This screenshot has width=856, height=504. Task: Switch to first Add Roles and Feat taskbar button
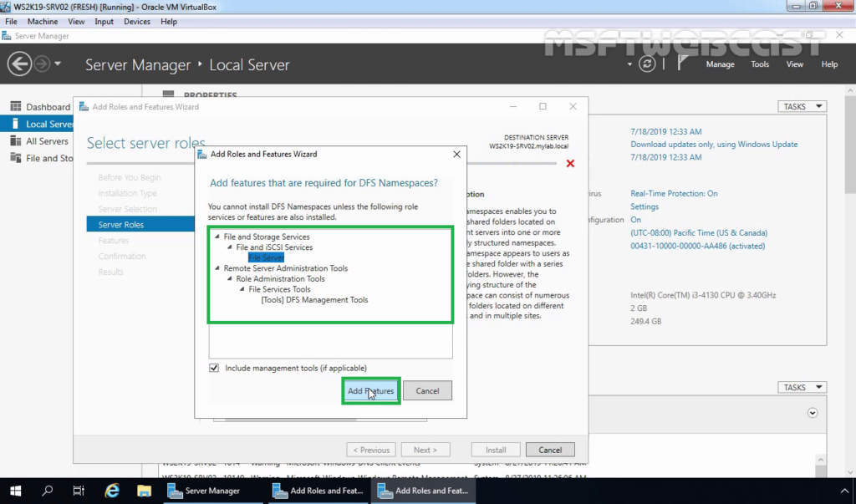coord(318,491)
